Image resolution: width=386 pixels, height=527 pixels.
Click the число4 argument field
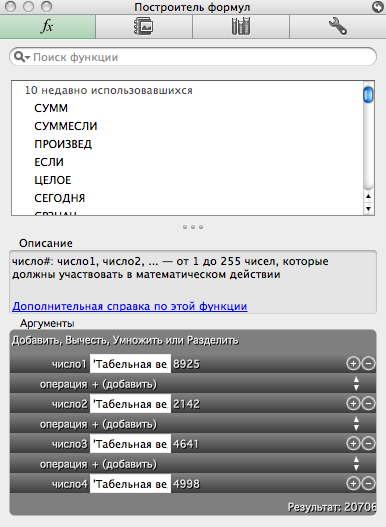tap(130, 484)
